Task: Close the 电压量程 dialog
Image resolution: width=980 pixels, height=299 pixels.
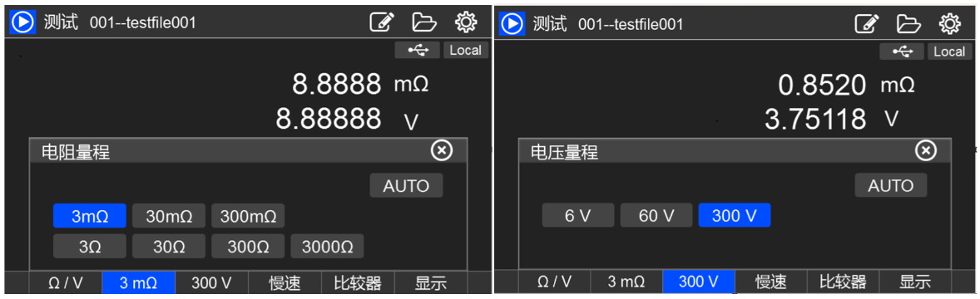Action: point(926,149)
